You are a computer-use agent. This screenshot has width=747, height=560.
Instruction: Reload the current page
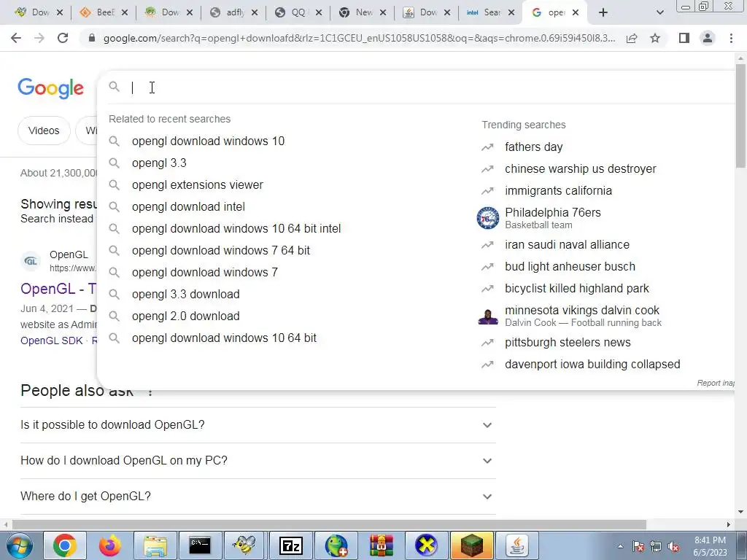[63, 38]
